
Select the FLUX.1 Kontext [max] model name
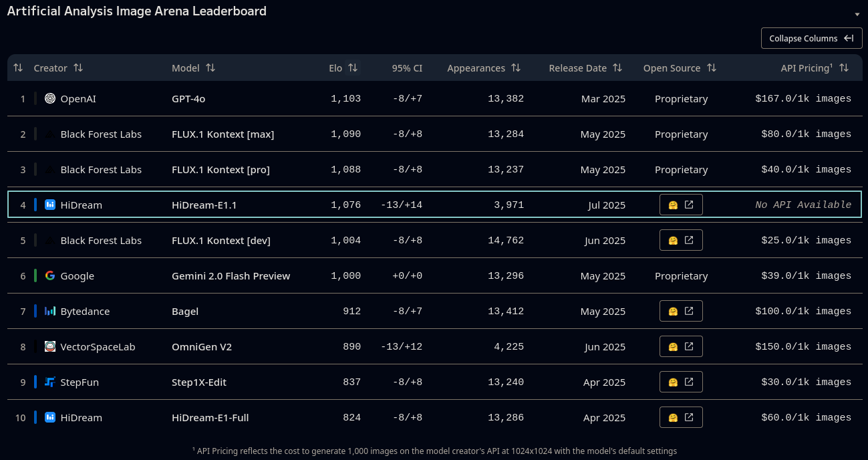click(x=223, y=134)
